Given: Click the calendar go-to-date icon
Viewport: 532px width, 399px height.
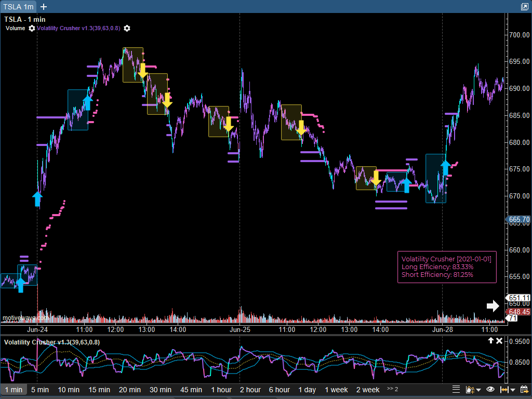Looking at the screenshot, I should pyautogui.click(x=524, y=390).
